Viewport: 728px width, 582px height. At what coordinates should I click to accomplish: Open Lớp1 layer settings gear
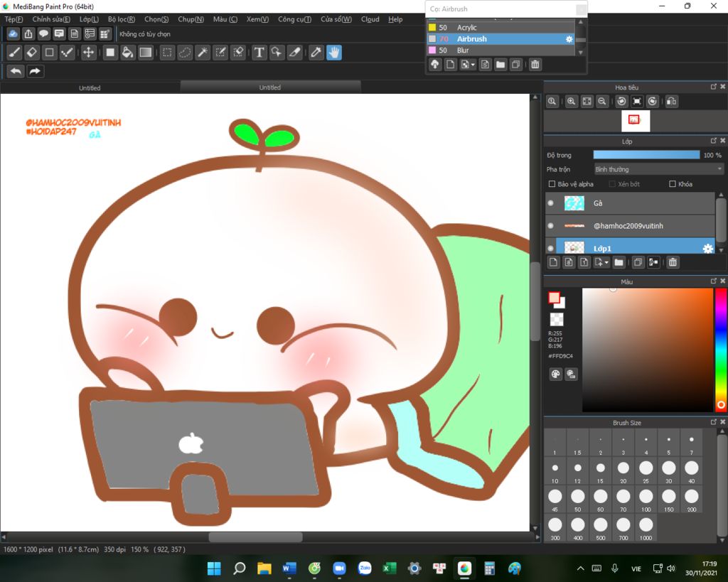coord(707,248)
